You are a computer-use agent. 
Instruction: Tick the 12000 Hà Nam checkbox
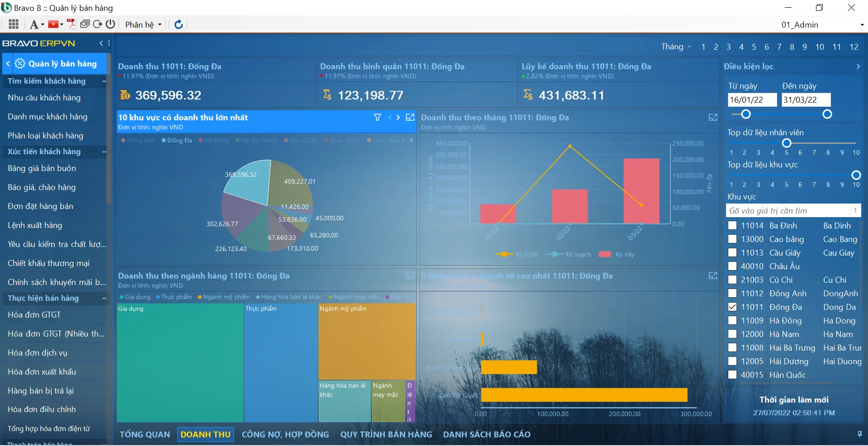point(732,334)
